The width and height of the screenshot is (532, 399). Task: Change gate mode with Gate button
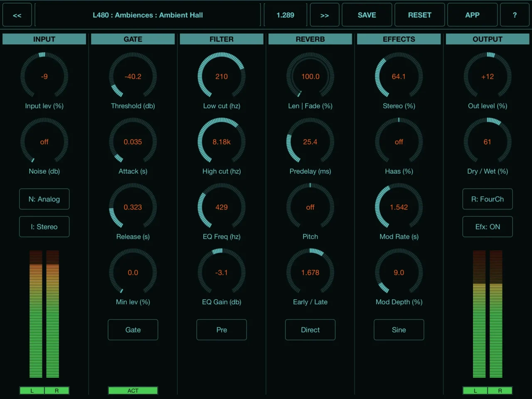133,330
